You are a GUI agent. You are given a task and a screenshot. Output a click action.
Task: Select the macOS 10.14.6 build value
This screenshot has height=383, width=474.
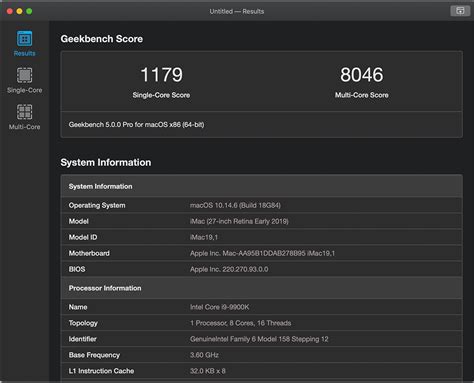coord(235,205)
